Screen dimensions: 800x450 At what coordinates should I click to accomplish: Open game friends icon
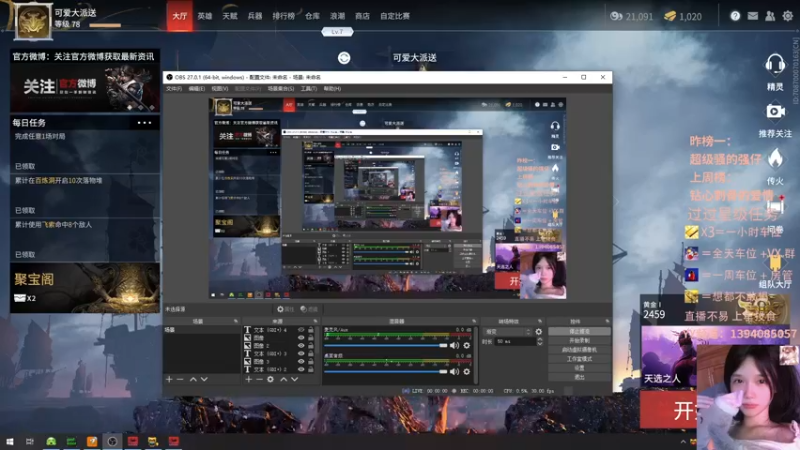[x=770, y=16]
